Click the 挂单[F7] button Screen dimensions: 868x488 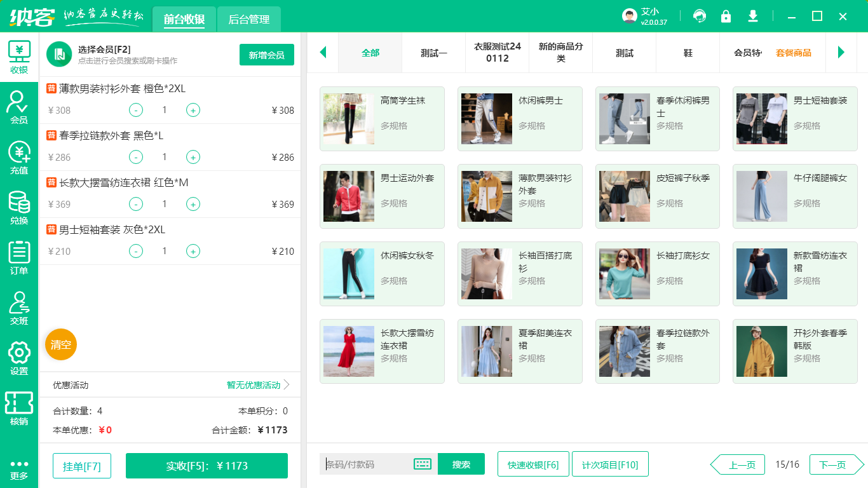pyautogui.click(x=82, y=465)
